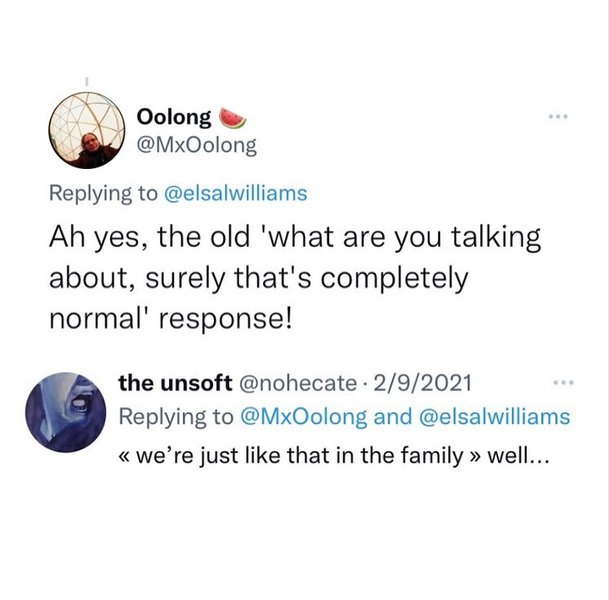Click the watermelon emoji beside Oolong's name
Viewport: 609px width, 600px height.
tap(231, 118)
